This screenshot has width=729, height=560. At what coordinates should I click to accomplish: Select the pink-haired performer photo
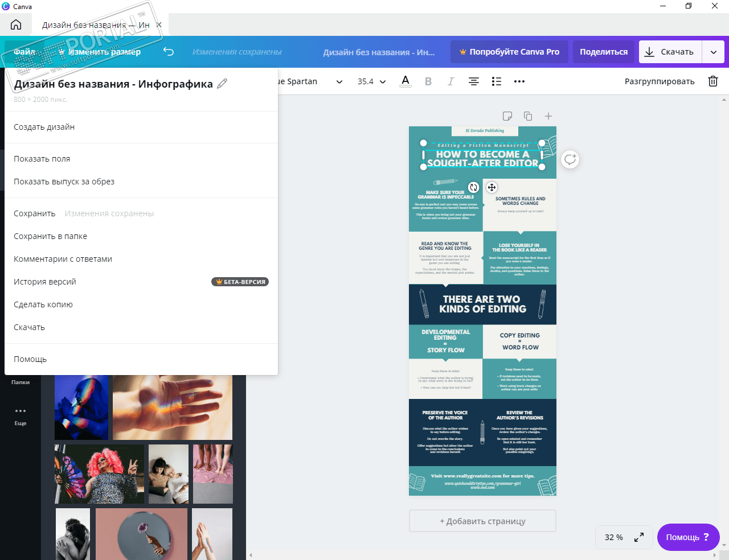point(99,474)
